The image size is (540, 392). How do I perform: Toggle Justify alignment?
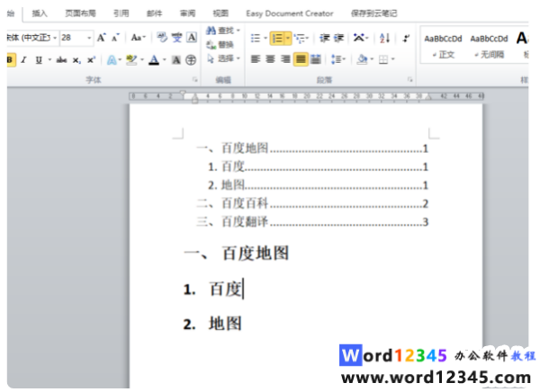click(x=301, y=59)
